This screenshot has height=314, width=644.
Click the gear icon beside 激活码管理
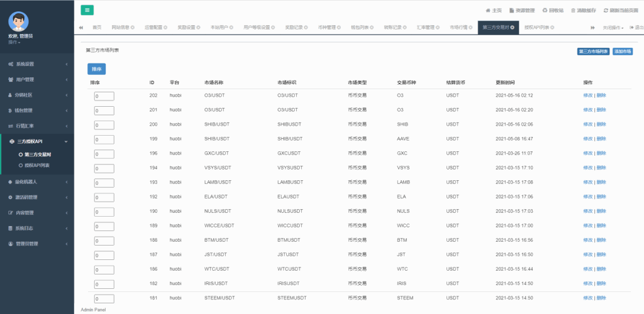[11, 197]
